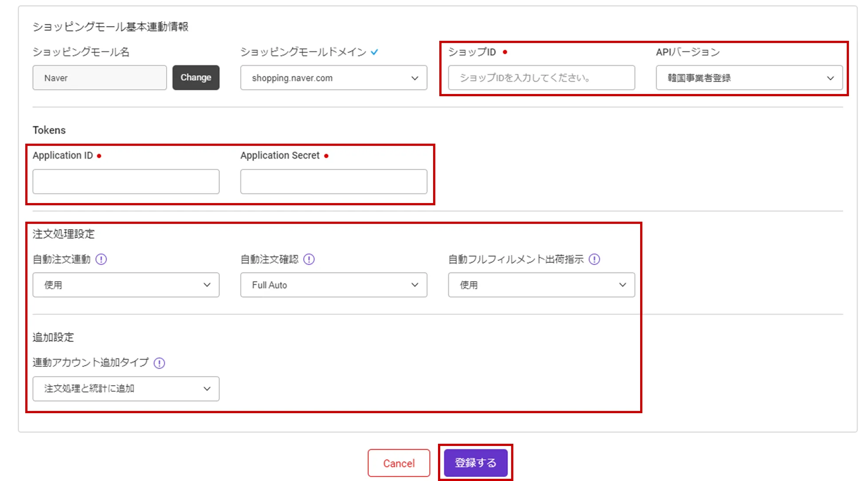Click the Cancel button
This screenshot has height=481, width=868.
coord(399,463)
